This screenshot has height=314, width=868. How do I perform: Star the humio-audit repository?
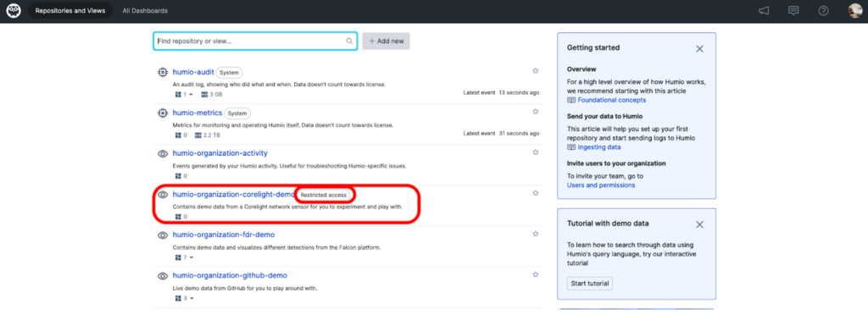tap(536, 71)
